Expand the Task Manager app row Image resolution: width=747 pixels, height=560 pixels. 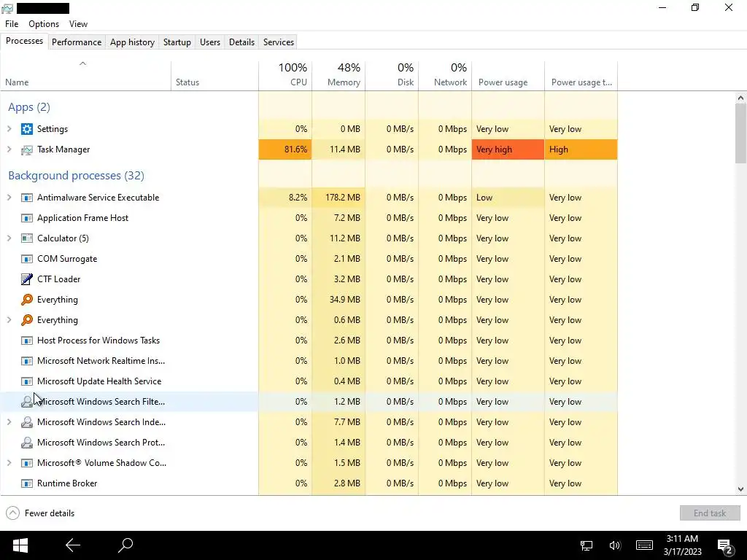pyautogui.click(x=9, y=149)
